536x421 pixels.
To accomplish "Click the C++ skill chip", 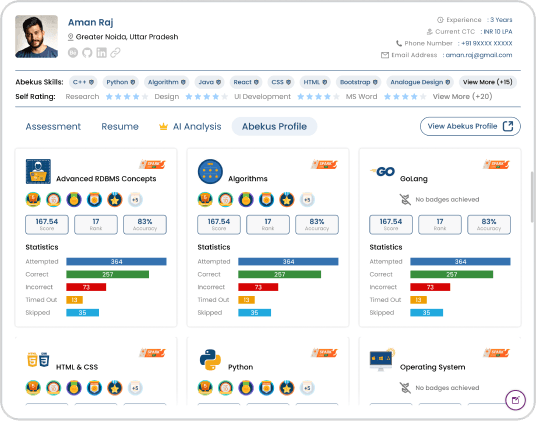I will tap(83, 82).
